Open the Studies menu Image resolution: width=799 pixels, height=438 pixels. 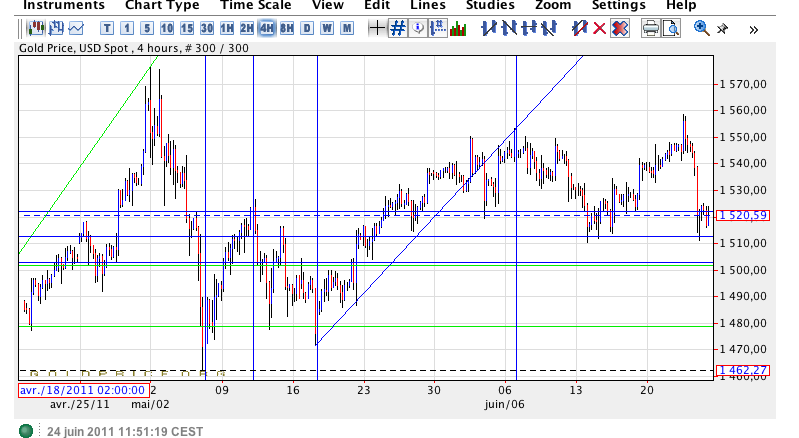[491, 6]
